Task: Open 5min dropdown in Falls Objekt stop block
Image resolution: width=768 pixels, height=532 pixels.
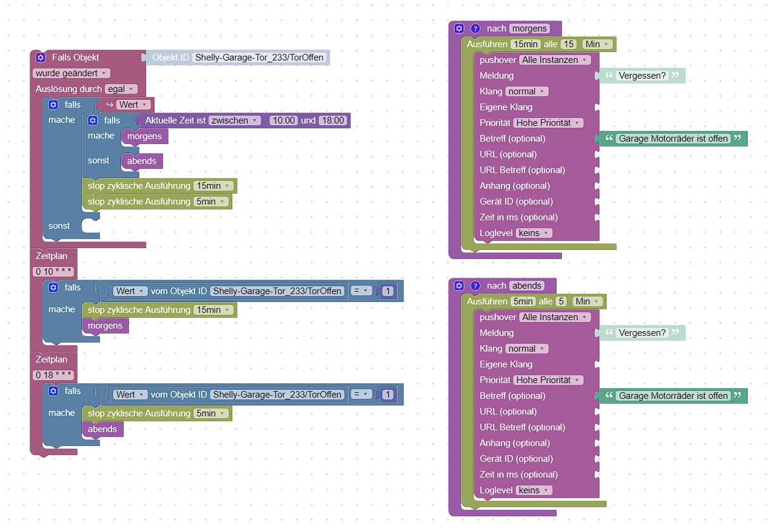Action: pos(211,202)
